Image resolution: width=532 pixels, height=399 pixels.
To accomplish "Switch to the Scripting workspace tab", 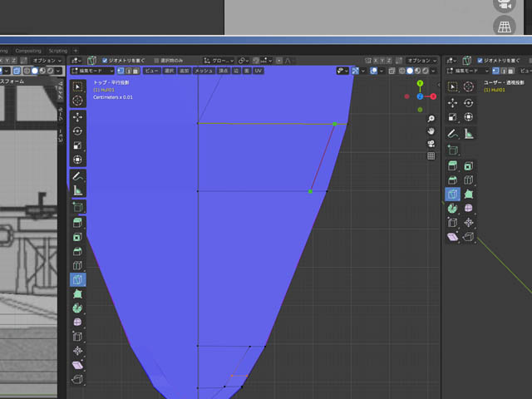I will pos(58,51).
